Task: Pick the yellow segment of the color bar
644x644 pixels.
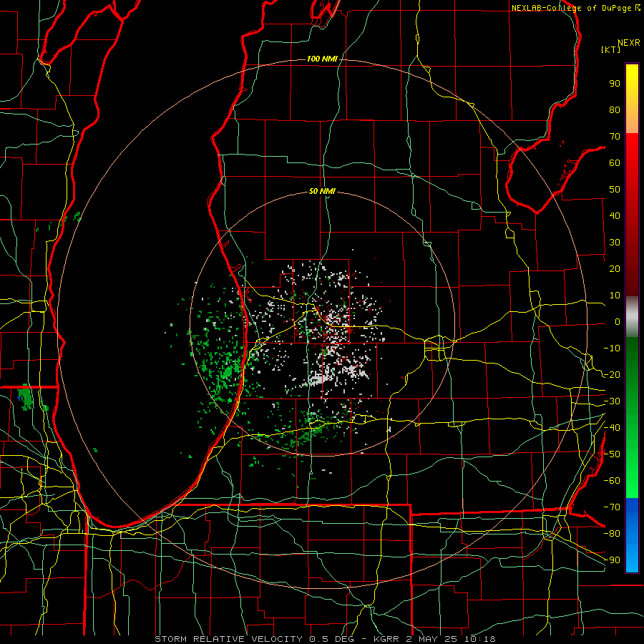Action: 632,99
